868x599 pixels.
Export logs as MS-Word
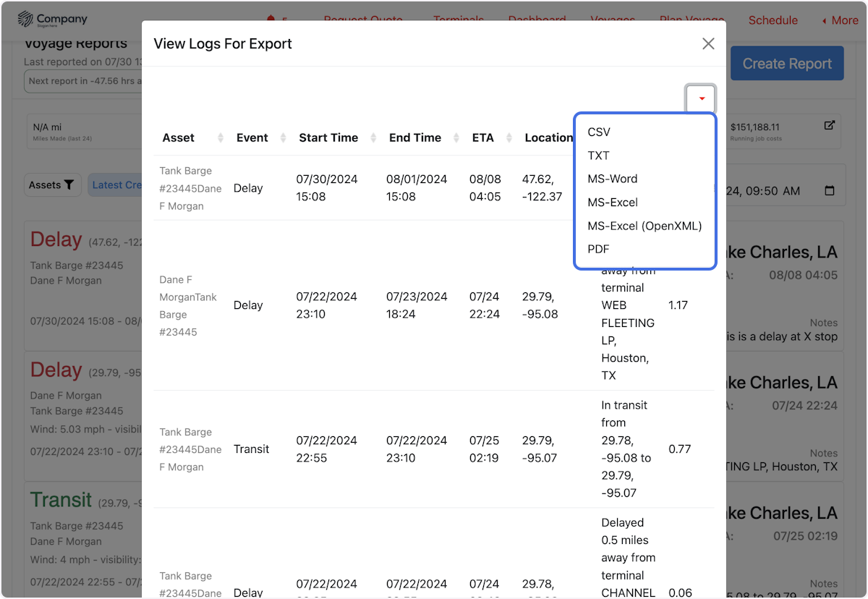(612, 179)
